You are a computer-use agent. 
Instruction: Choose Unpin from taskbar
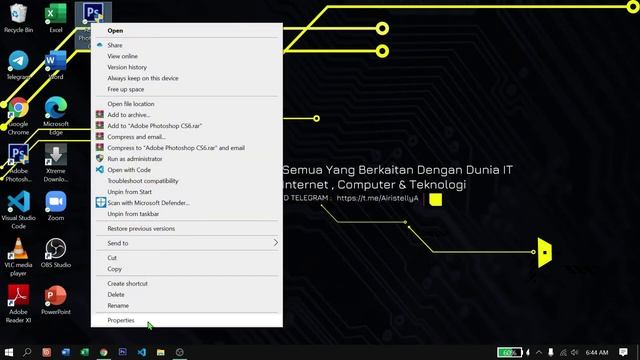point(187,214)
